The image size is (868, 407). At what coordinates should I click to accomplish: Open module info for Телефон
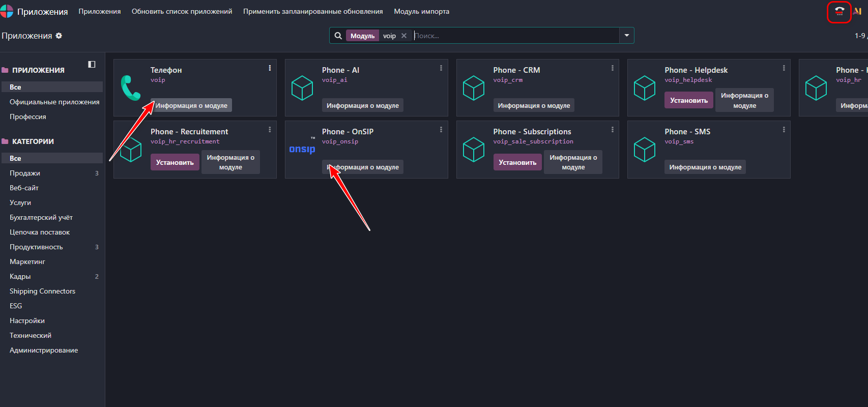(191, 105)
